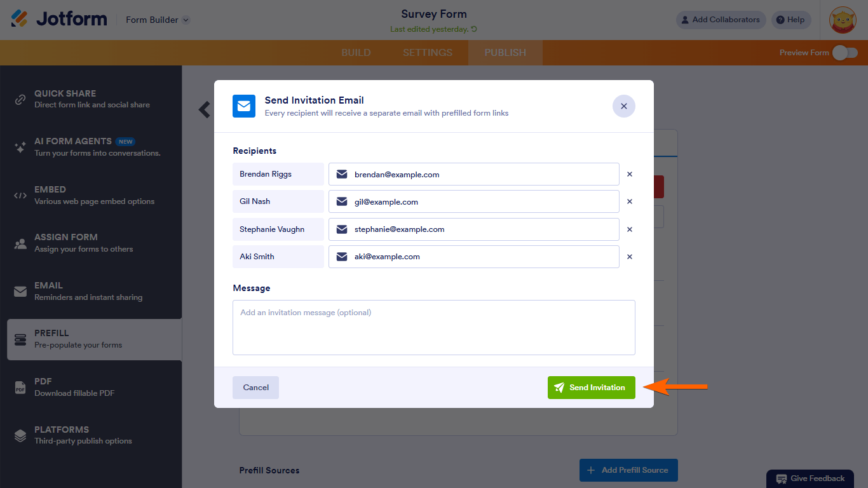868x488 pixels.
Task: Edit the brendan@example.com email field
Action: 483,174
